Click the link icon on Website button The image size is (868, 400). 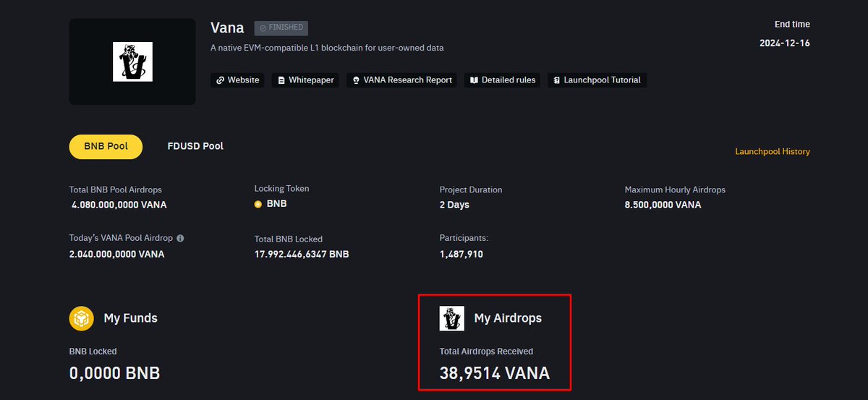click(221, 80)
